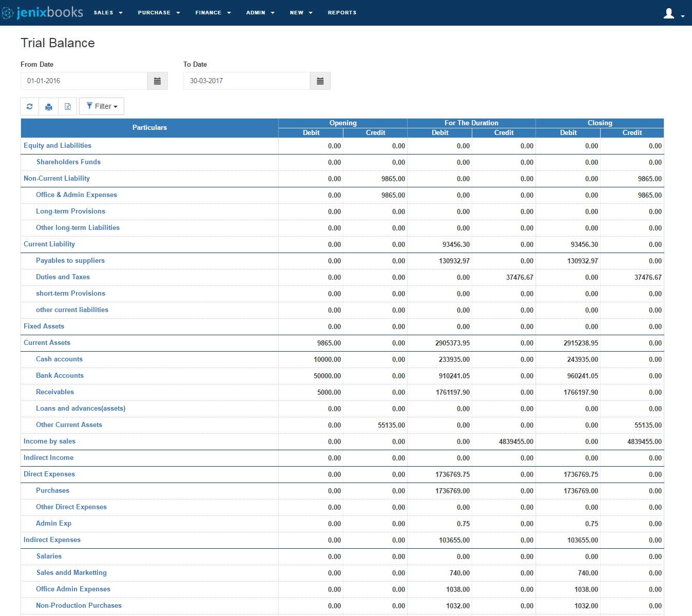Click the Opening column group header
The width and height of the screenshot is (692, 616).
click(343, 123)
